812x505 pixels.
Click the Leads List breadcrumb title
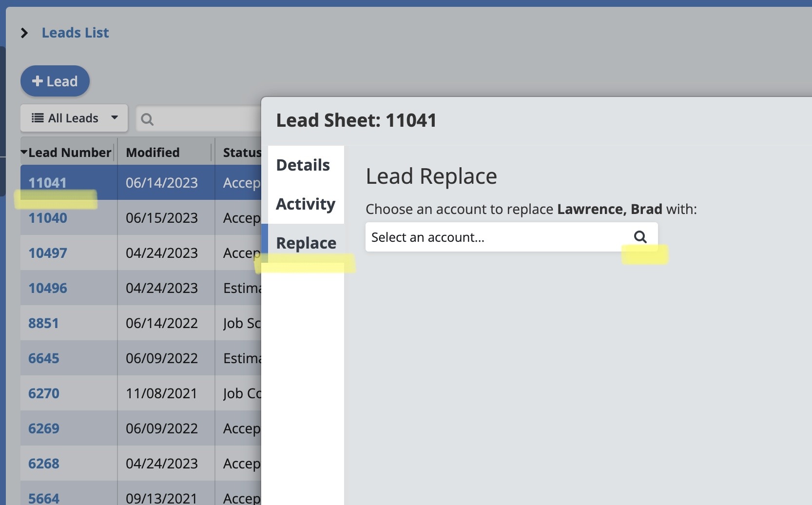coord(75,33)
